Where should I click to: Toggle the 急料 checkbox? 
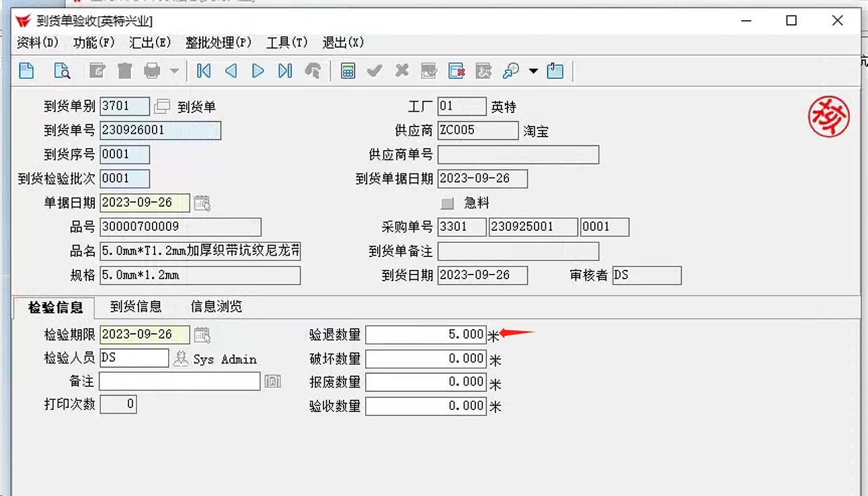447,203
